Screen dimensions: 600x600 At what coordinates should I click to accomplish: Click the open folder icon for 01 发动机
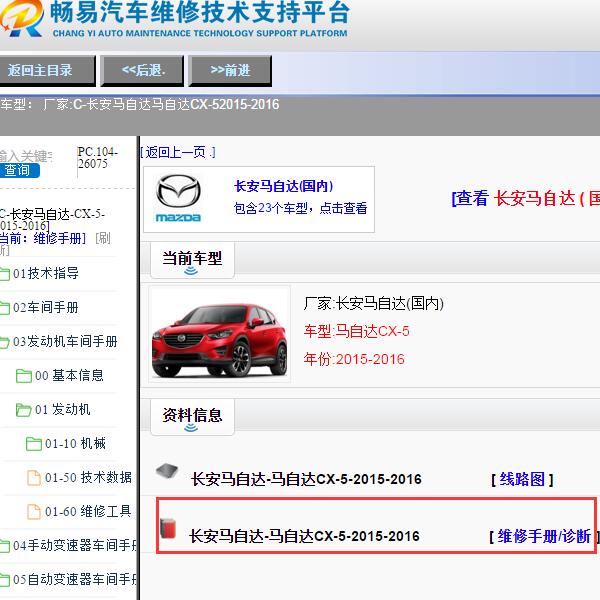click(x=23, y=410)
